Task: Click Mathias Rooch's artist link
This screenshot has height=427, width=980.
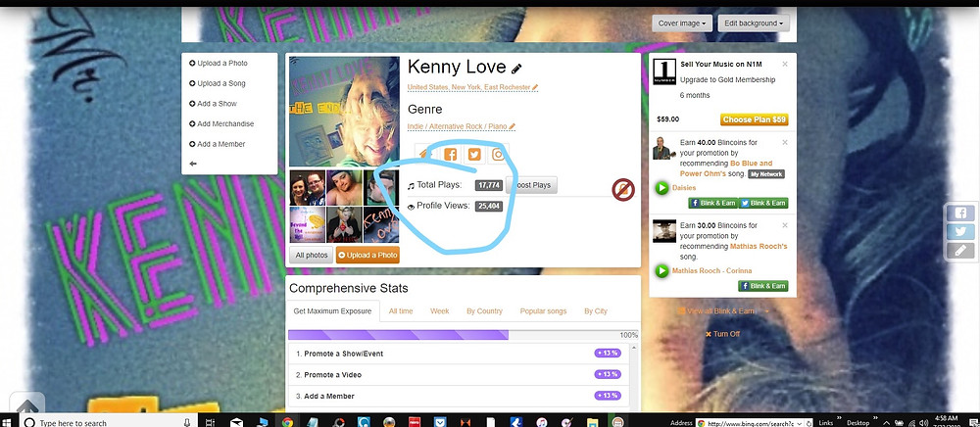Action: 759,246
